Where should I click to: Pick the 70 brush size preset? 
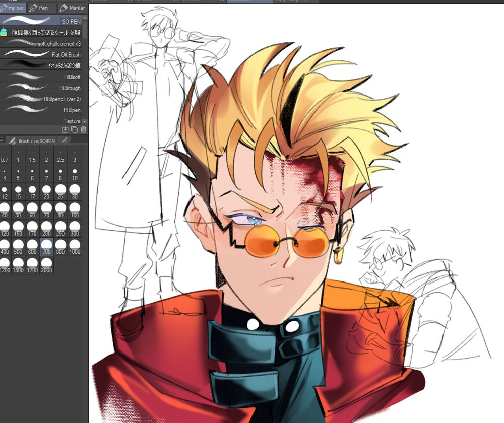[x=46, y=210]
